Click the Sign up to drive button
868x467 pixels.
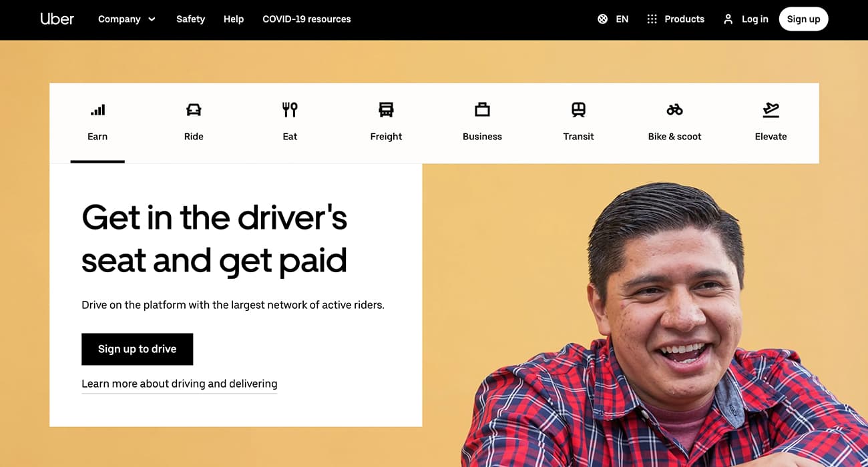[137, 349]
